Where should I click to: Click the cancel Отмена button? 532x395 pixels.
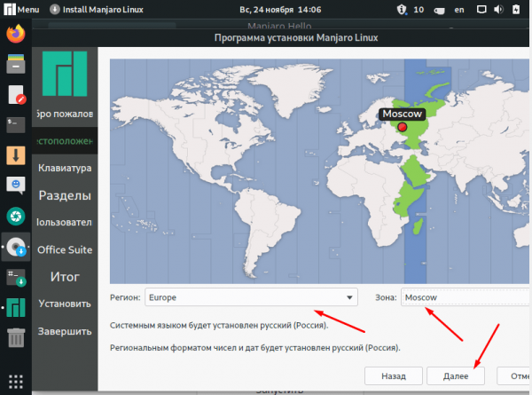coord(514,376)
